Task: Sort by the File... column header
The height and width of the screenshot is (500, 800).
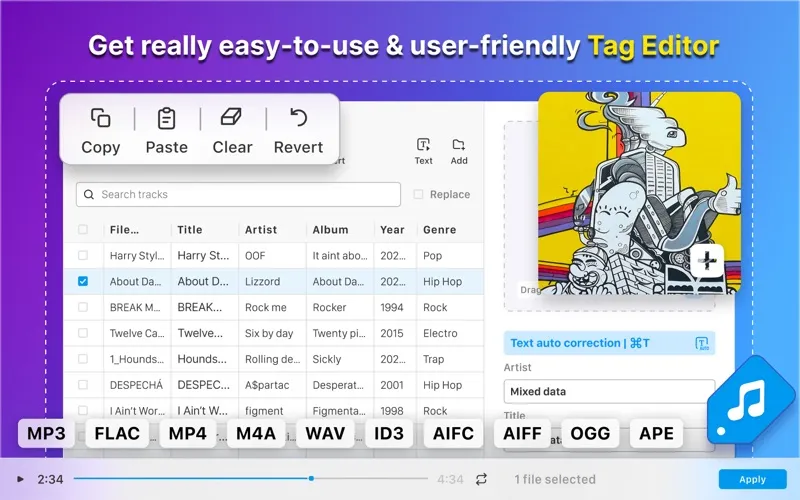Action: pos(124,230)
